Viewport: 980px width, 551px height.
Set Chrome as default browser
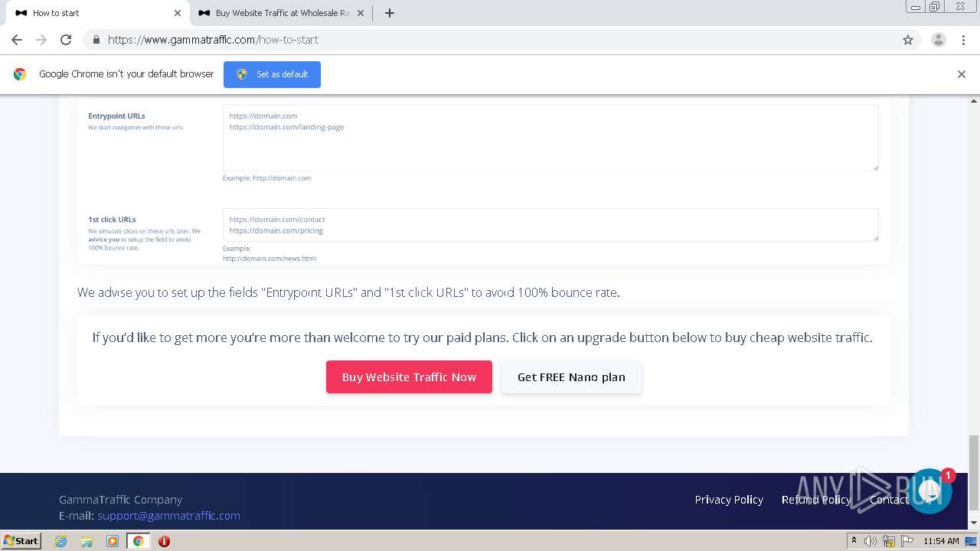[272, 74]
